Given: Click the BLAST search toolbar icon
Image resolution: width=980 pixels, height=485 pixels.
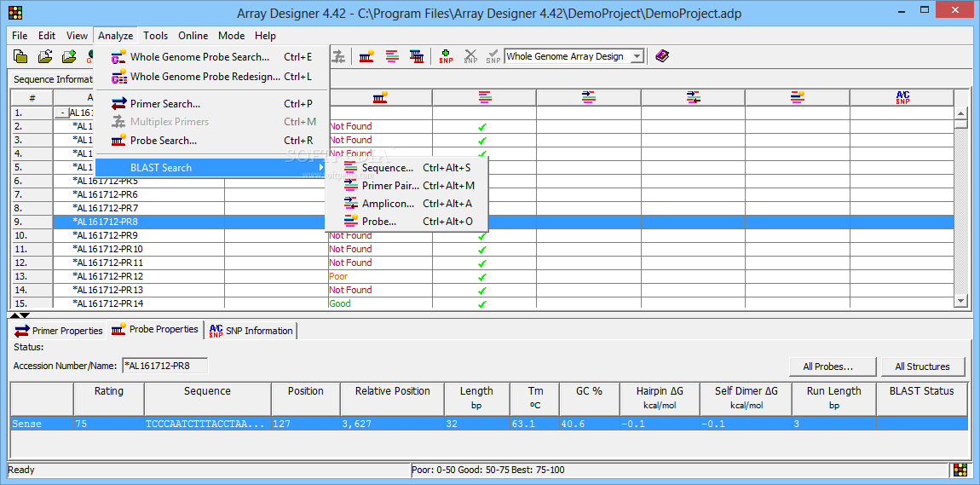Looking at the screenshot, I should 392,57.
